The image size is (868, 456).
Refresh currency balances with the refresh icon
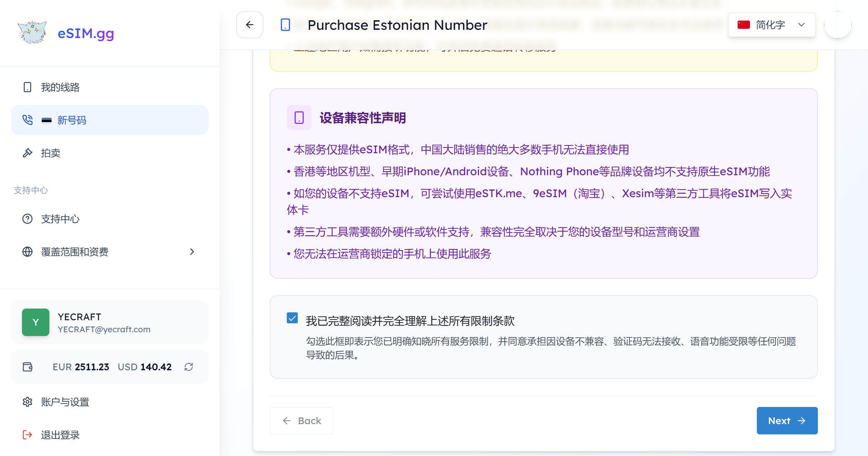188,367
